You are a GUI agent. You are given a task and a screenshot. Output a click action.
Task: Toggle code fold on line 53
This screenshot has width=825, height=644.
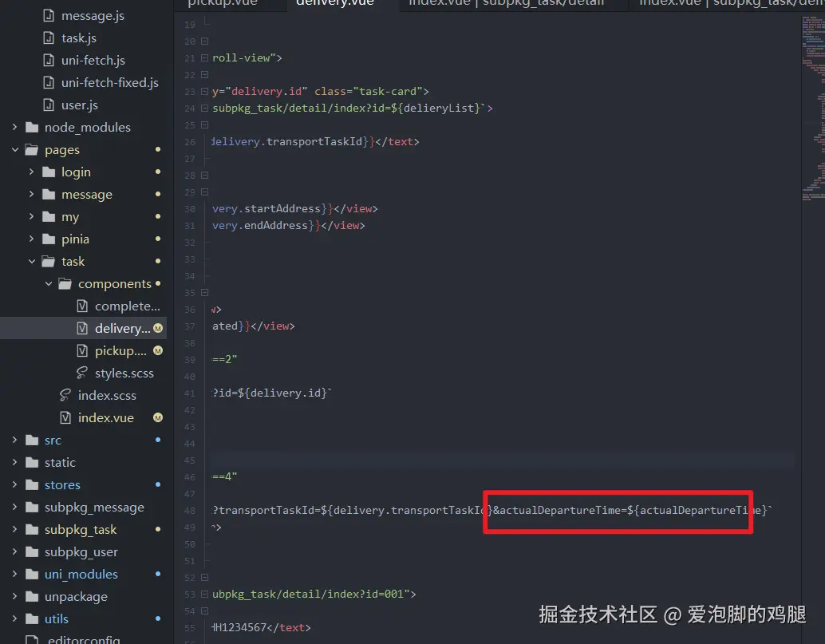[205, 594]
